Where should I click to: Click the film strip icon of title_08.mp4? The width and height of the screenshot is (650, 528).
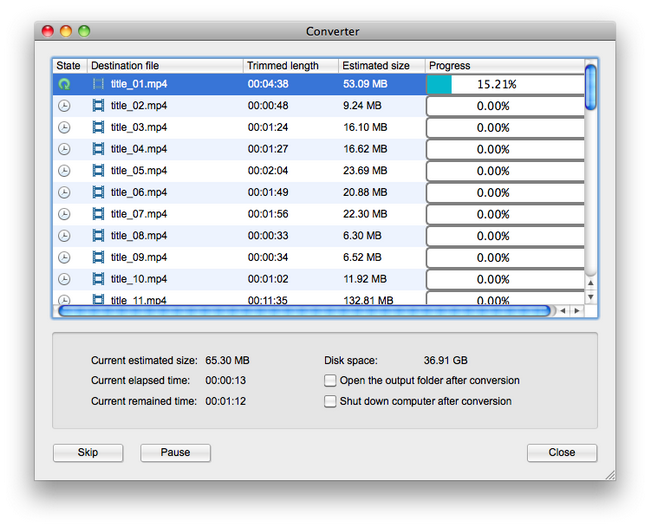click(x=98, y=235)
